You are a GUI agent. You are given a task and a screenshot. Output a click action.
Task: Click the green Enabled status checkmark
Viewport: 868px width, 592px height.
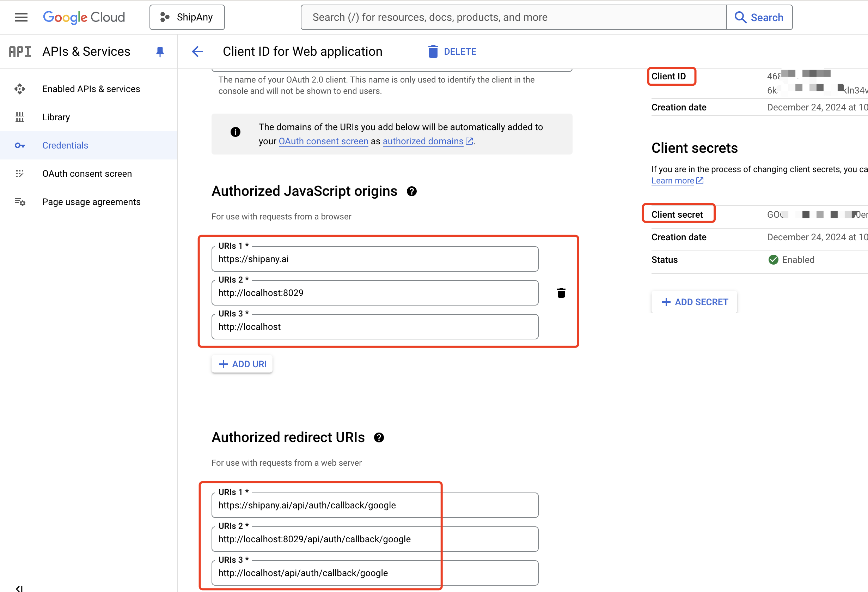773,260
